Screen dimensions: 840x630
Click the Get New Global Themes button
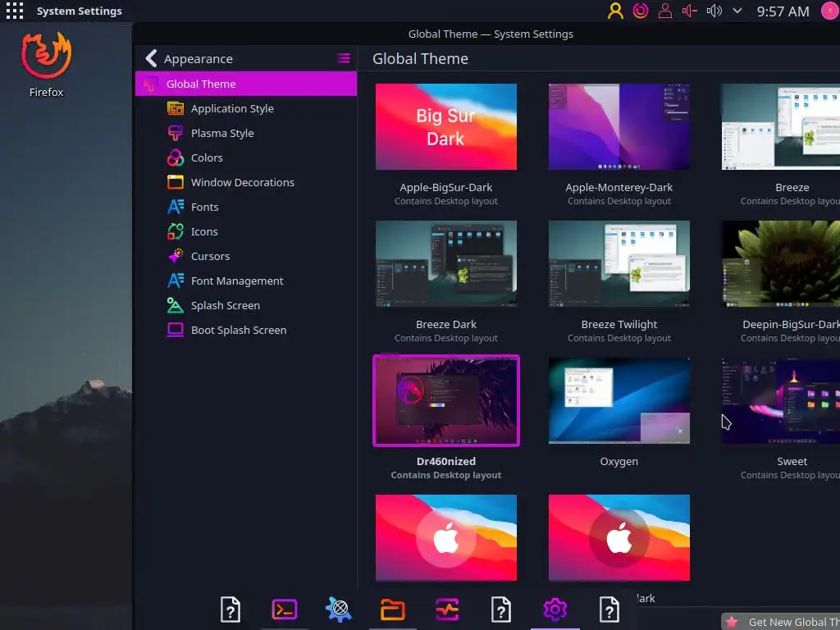pos(781,622)
